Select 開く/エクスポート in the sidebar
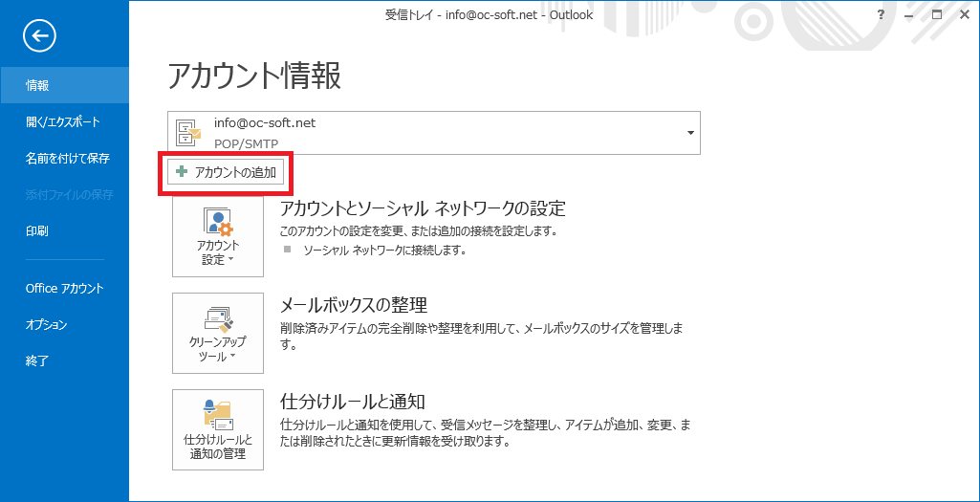980x502 pixels. [x=64, y=121]
